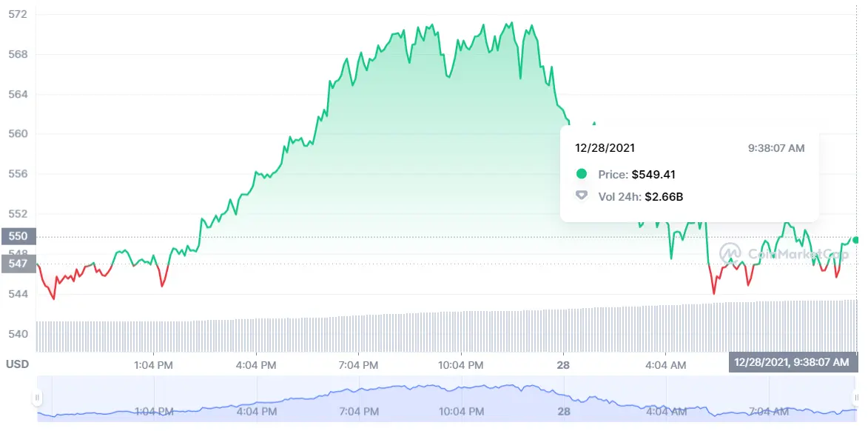This screenshot has height=431, width=868.
Task: Click the highlighted 547 axis badge
Action: 18,262
